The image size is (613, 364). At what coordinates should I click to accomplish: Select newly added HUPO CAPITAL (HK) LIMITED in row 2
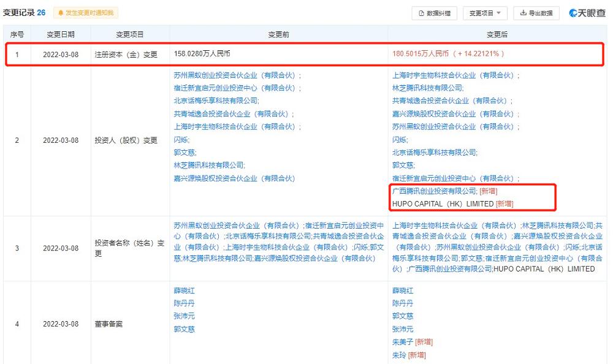[443, 203]
